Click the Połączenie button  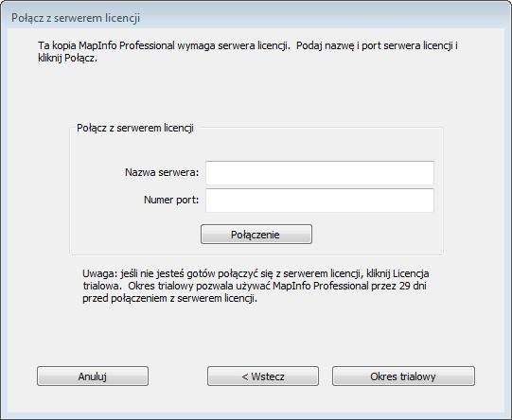click(x=256, y=234)
